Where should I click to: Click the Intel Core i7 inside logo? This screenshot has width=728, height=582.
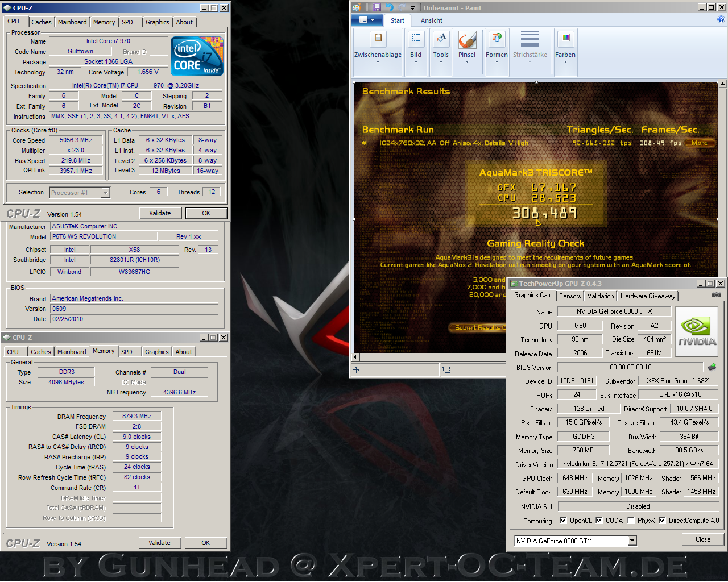tap(197, 56)
